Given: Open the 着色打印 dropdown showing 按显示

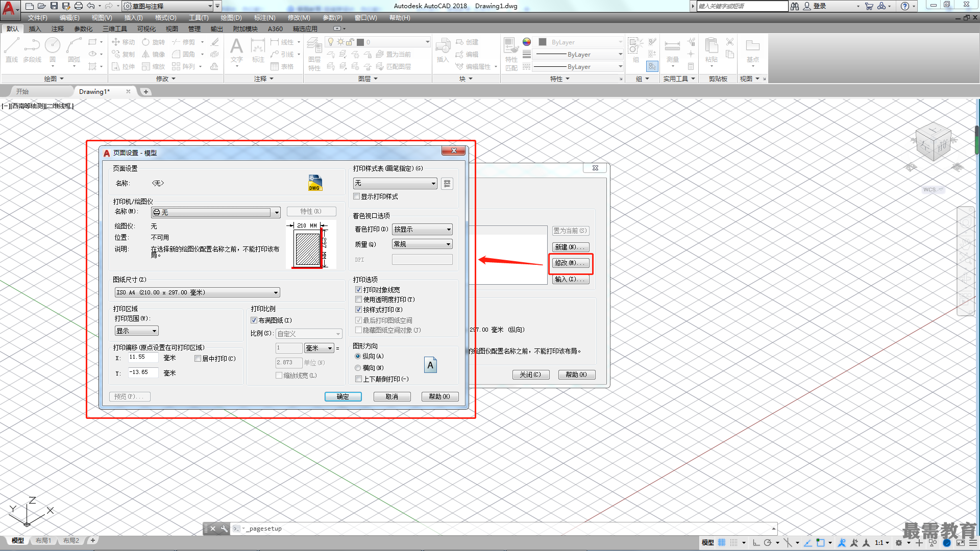Looking at the screenshot, I should click(422, 230).
